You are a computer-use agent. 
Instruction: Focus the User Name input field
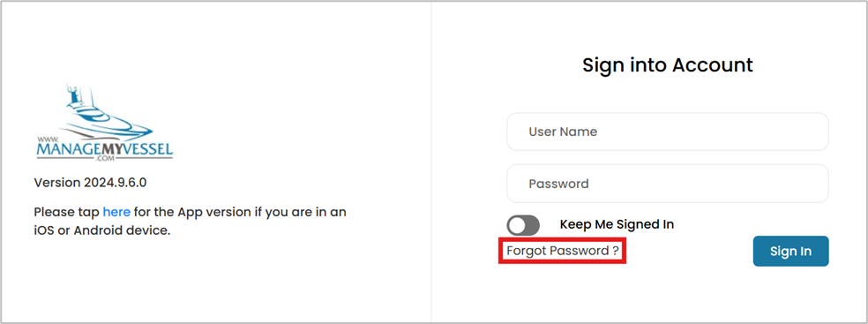tap(668, 132)
